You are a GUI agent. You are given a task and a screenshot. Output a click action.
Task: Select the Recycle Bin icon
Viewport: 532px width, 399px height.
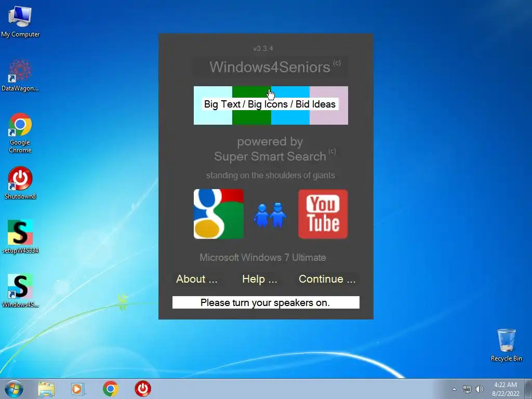coord(506,345)
